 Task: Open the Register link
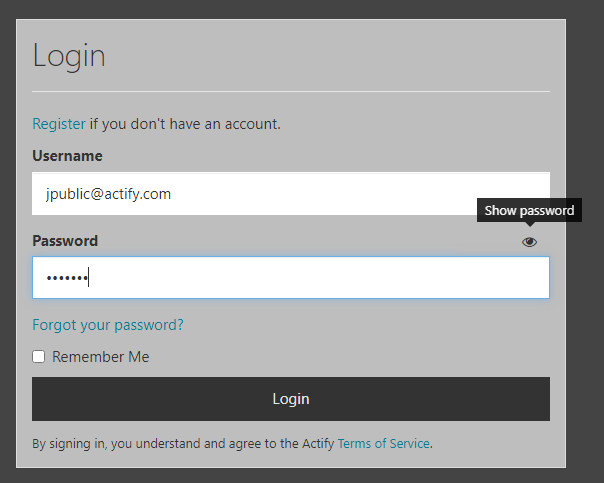click(x=59, y=124)
